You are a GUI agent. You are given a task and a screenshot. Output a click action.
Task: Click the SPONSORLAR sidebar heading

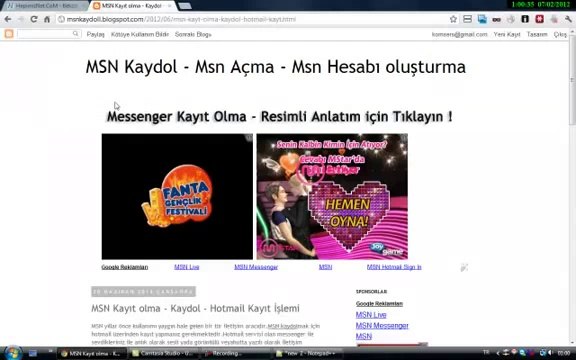371,292
